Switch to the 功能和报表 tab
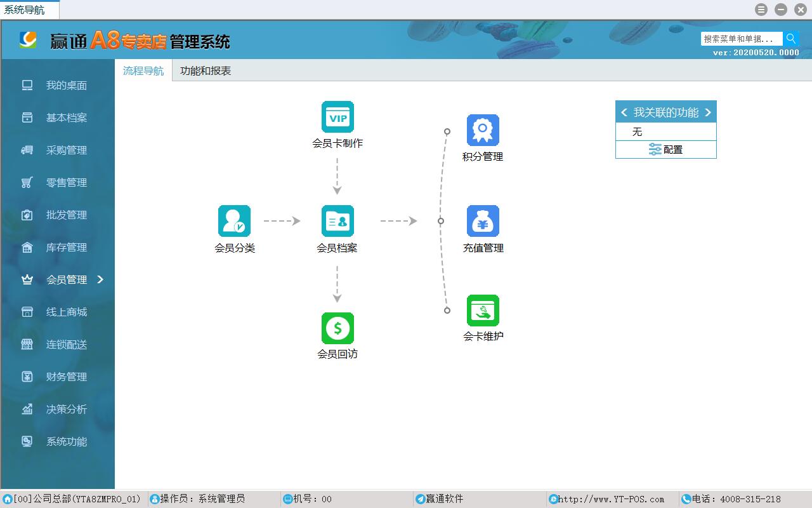The width and height of the screenshot is (812, 508). [x=206, y=71]
